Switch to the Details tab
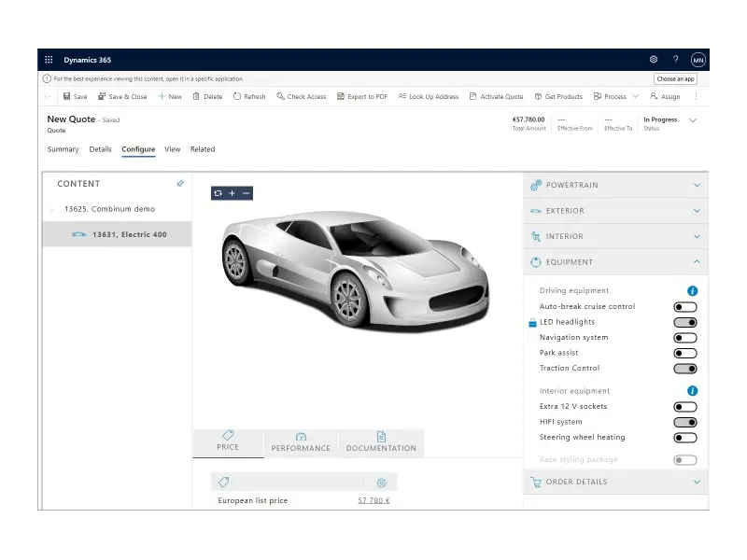The height and width of the screenshot is (560, 747). 100,149
